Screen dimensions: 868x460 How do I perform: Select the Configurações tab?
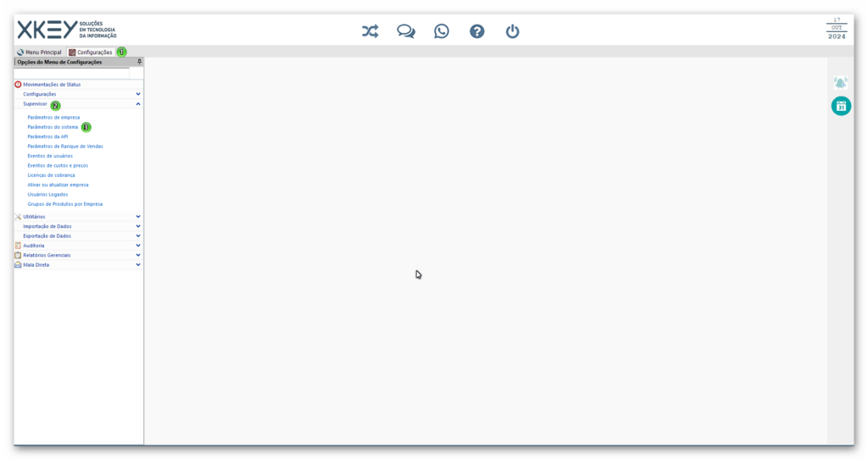(x=91, y=52)
